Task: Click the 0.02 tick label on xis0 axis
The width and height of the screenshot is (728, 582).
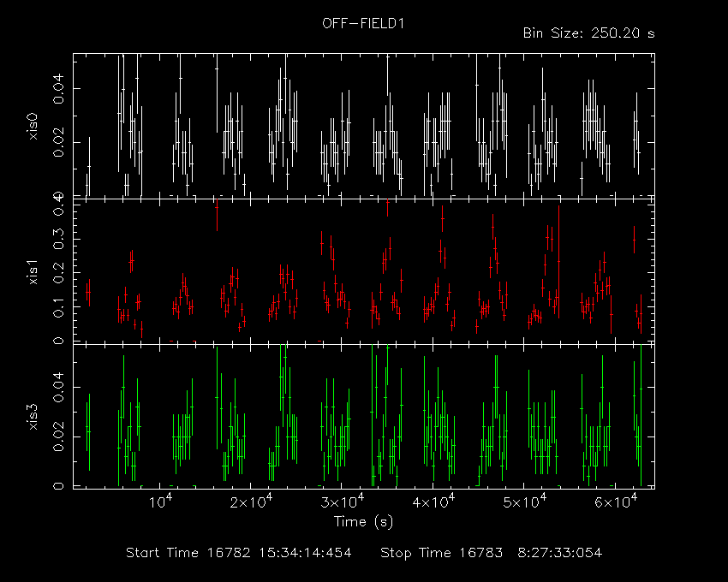Action: 59,142
